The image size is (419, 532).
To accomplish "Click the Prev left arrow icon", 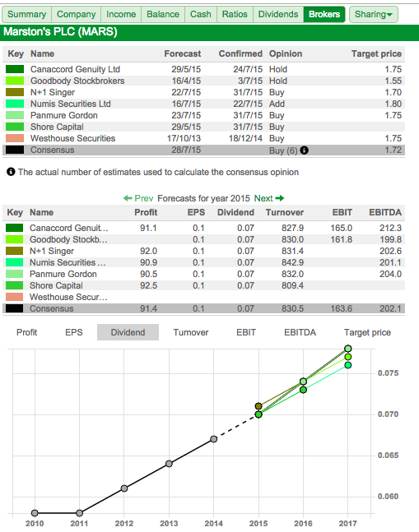I will pos(128,198).
